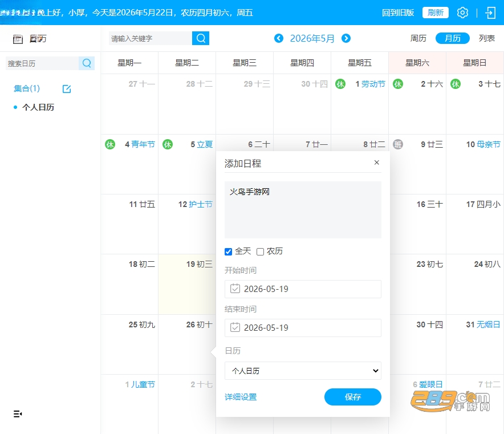The width and height of the screenshot is (504, 434).
Task: Select 个人日历 in the sidebar
Action: [x=38, y=107]
